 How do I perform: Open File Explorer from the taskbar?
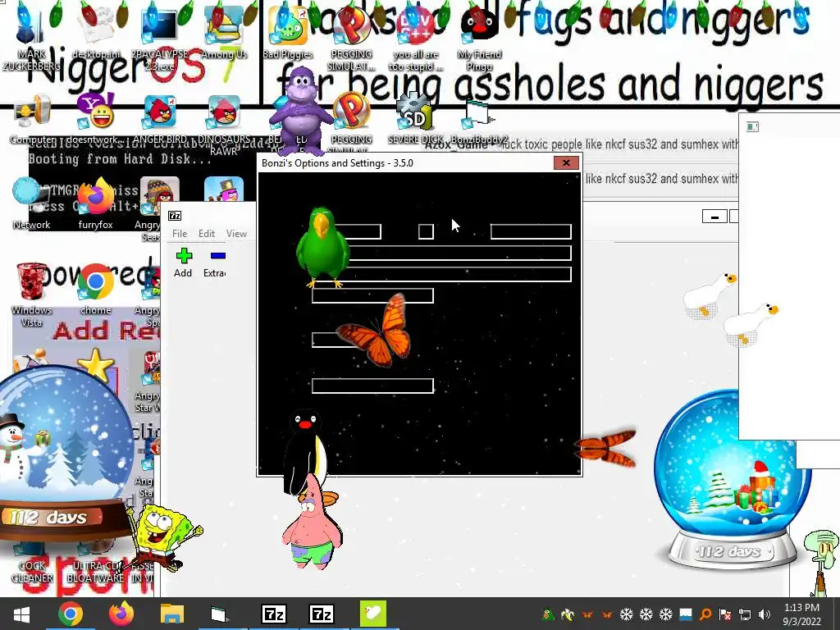171,614
